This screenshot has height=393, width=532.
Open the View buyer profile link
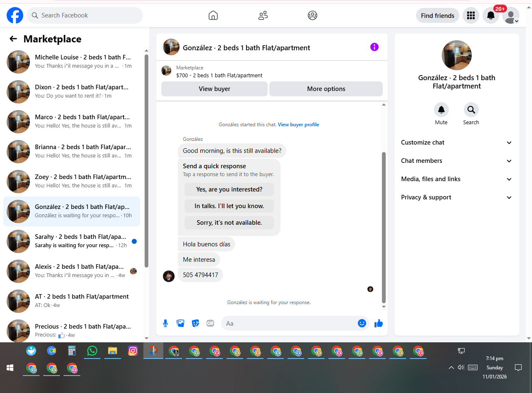click(x=298, y=125)
